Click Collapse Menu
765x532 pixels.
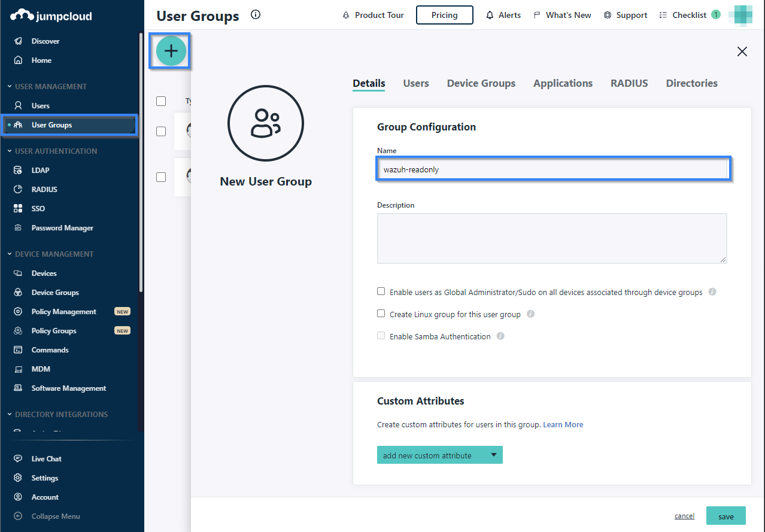55,516
